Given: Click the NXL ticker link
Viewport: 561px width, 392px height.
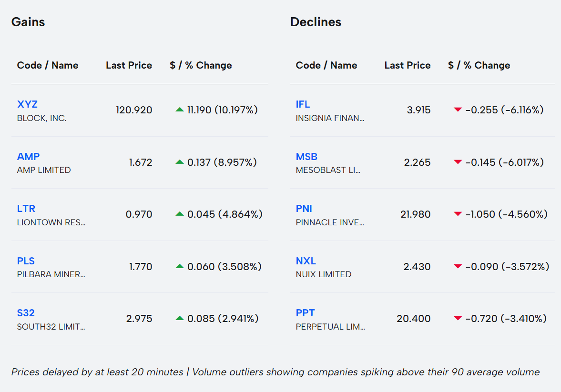Looking at the screenshot, I should point(306,261).
